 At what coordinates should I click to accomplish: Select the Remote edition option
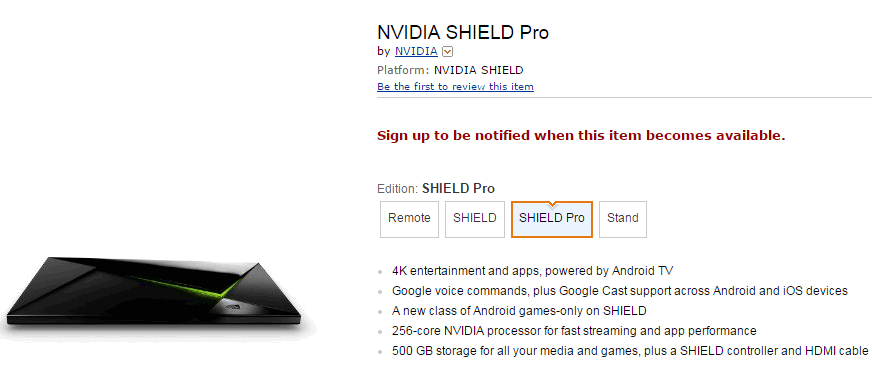tap(409, 219)
